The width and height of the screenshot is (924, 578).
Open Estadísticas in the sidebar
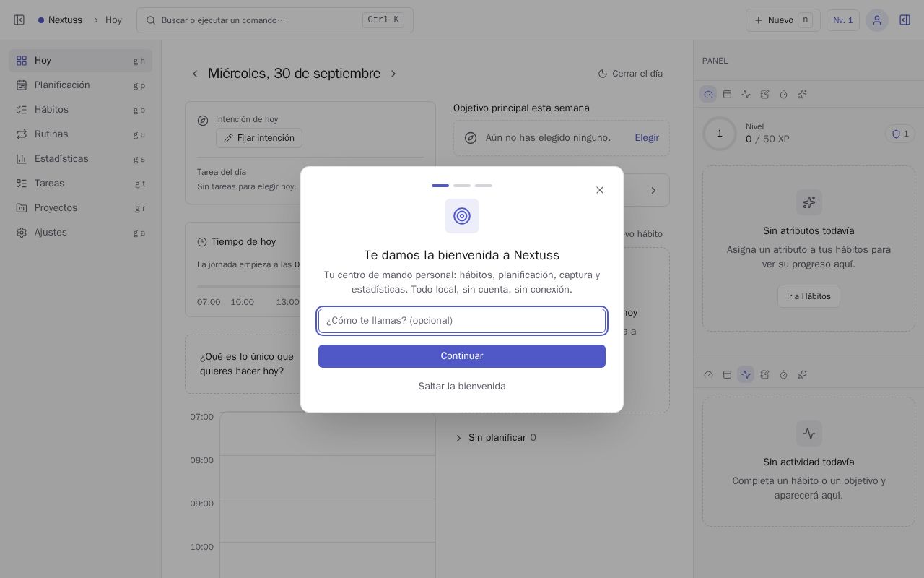[x=81, y=159]
